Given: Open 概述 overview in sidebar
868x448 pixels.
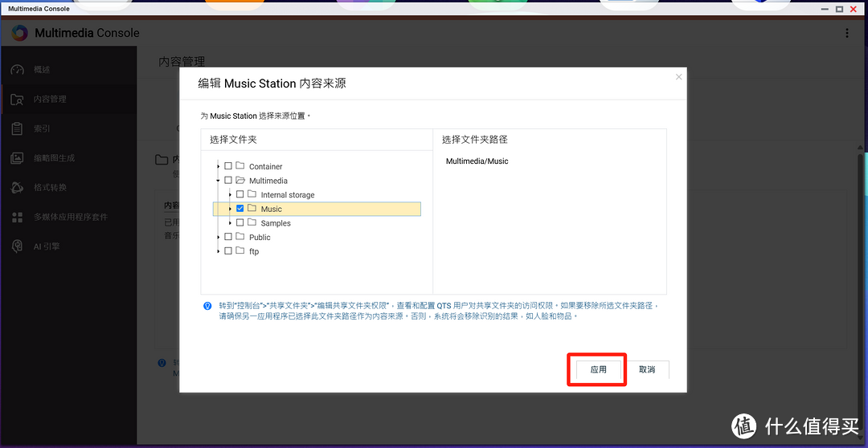Looking at the screenshot, I should (x=68, y=70).
